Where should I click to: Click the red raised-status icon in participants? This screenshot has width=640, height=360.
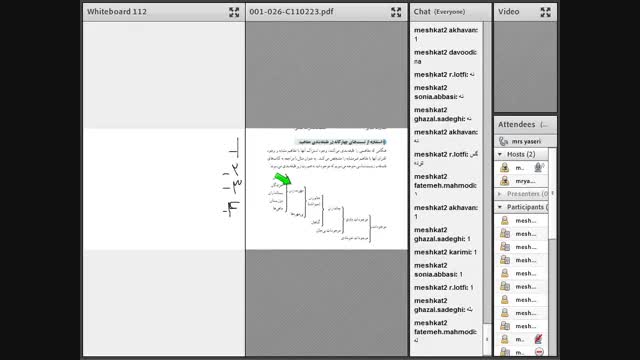[x=539, y=339]
